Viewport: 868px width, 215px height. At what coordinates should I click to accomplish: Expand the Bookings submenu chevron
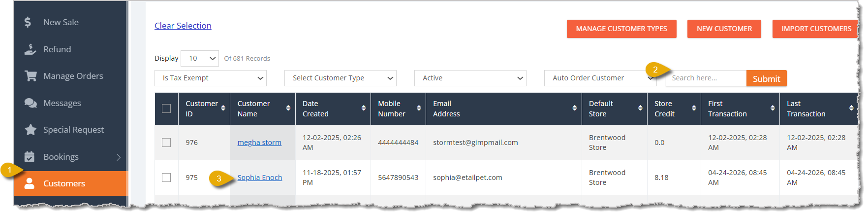(119, 157)
